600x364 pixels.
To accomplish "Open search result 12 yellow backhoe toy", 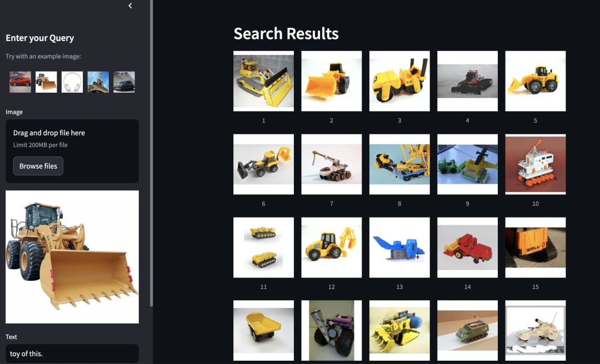I will [331, 247].
